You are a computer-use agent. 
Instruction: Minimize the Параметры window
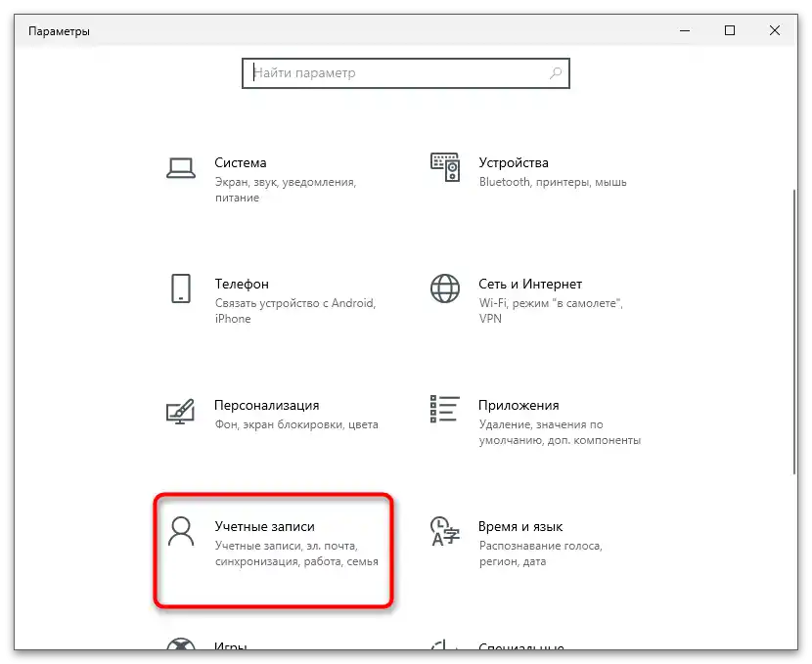point(685,30)
